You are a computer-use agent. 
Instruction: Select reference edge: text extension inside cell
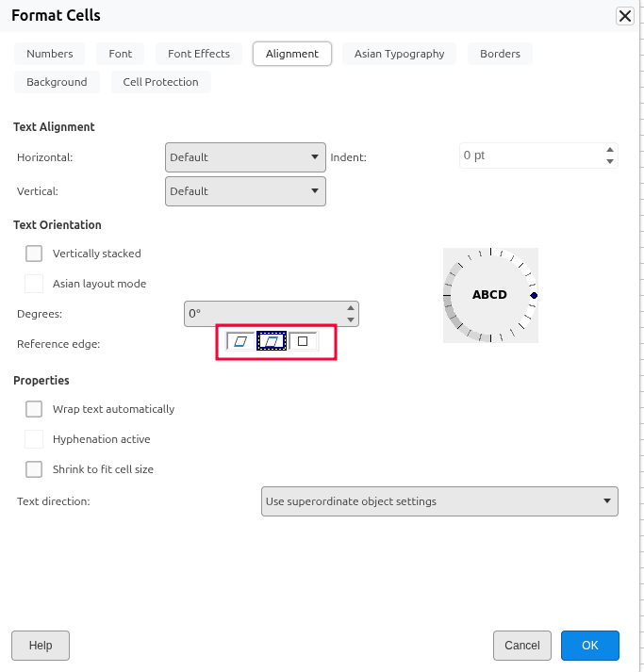point(303,341)
